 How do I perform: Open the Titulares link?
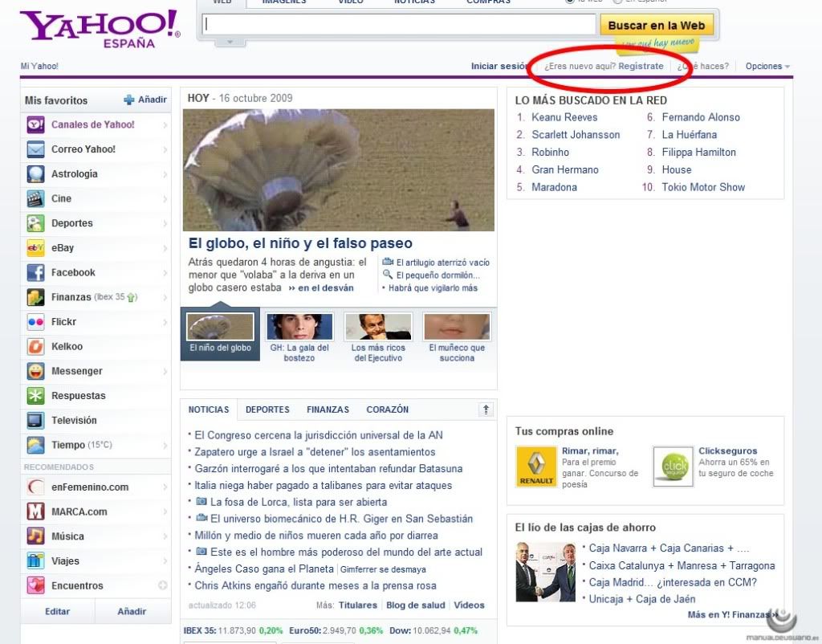click(x=358, y=605)
